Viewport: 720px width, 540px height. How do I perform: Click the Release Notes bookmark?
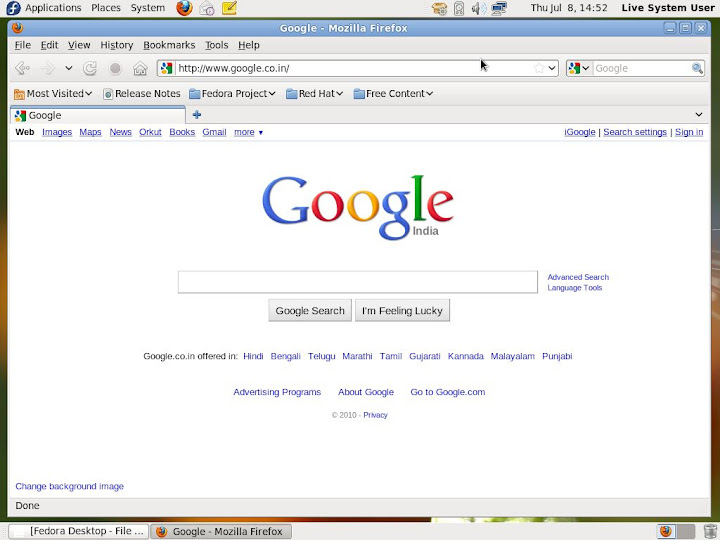tap(141, 94)
